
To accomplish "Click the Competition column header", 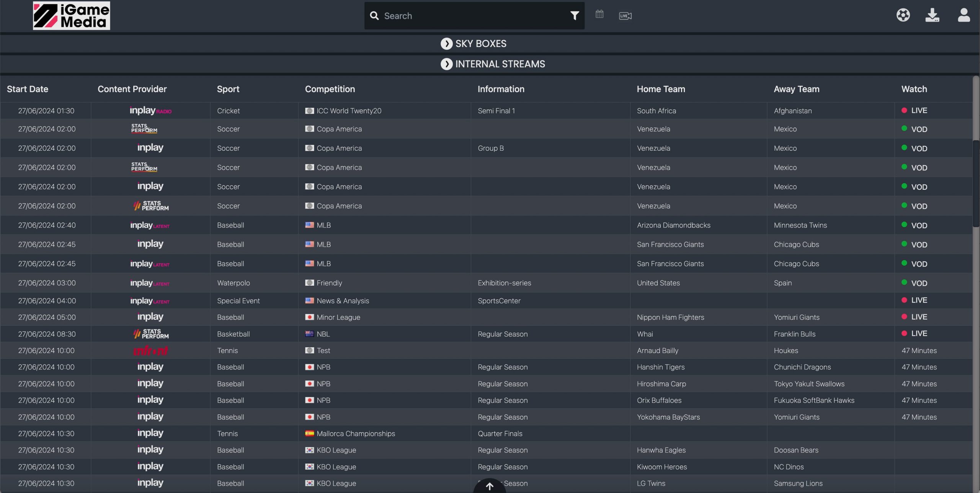I will tap(330, 89).
